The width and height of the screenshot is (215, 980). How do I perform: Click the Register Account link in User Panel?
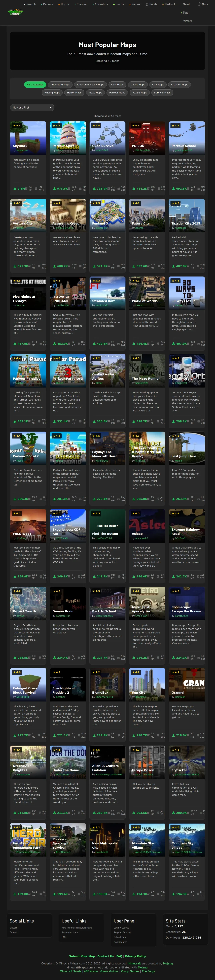[122, 933]
